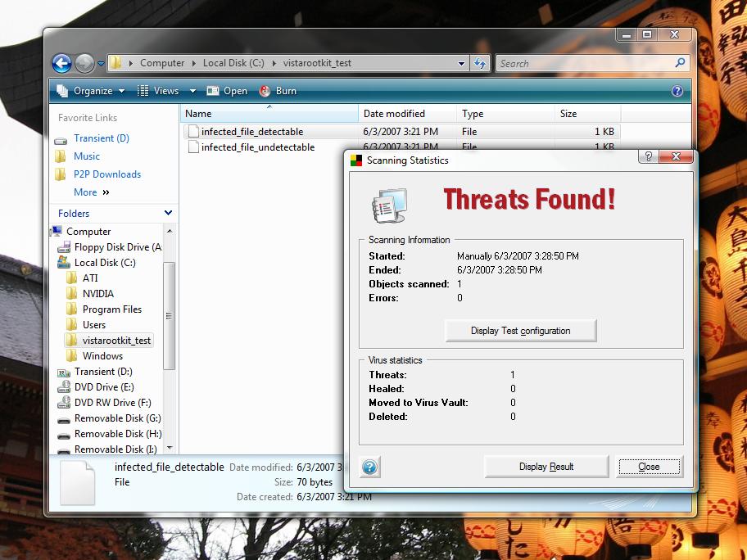Click the Scanning Statistics title bar help button

(649, 156)
